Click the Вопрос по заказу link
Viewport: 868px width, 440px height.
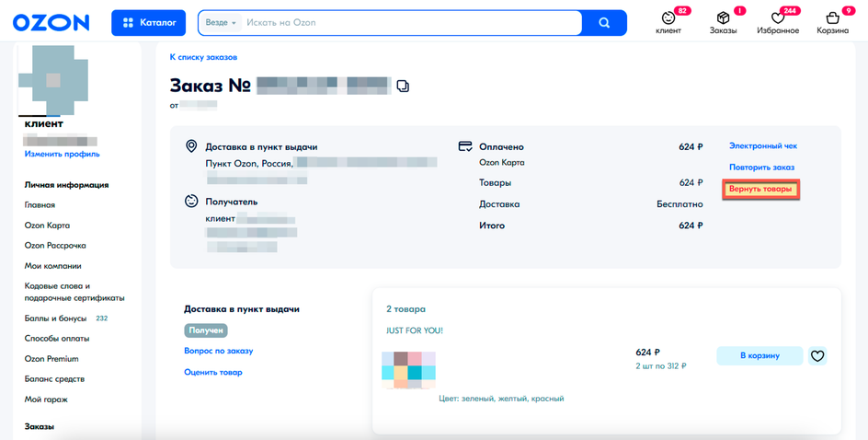(x=219, y=352)
